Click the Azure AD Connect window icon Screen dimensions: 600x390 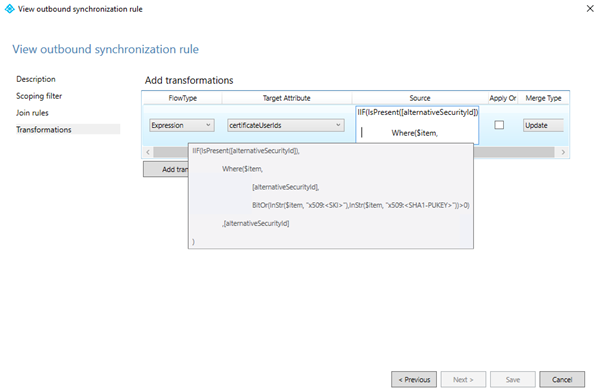tap(9, 9)
